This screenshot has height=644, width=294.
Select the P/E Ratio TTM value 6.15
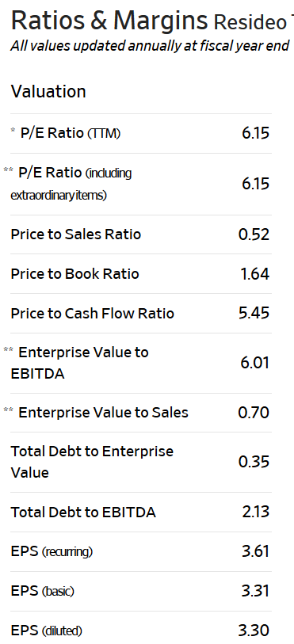[x=255, y=133]
